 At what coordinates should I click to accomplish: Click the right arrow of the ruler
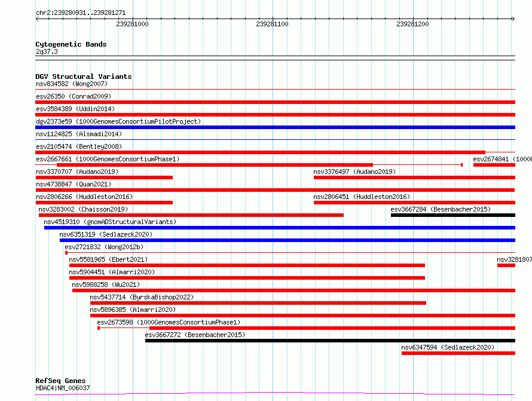[x=513, y=19]
